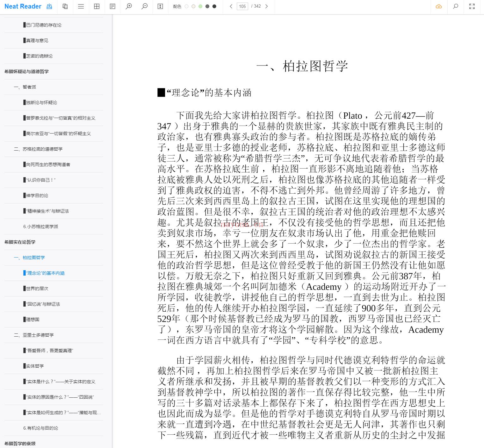Select highlighted chapter 一、柏拉图哲学
This screenshot has height=448, width=484.
(x=29, y=258)
